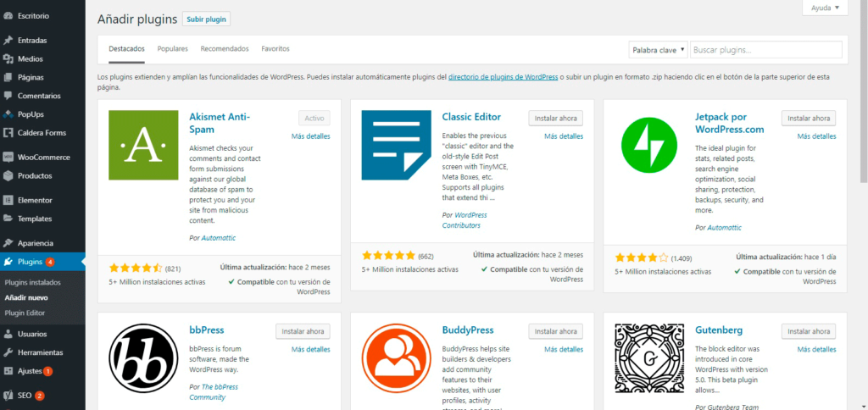Click the Akismet Anti-Spam plugin icon
The width and height of the screenshot is (868, 410).
click(x=144, y=145)
